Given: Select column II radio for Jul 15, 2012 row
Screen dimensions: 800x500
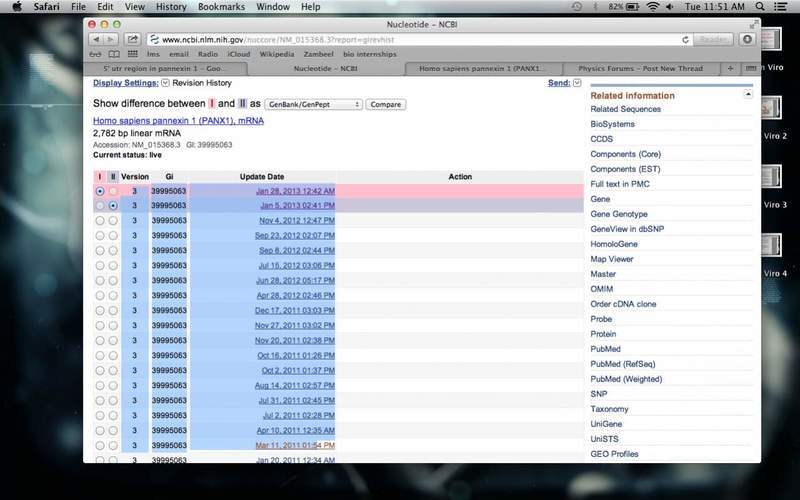Looking at the screenshot, I should coord(113,266).
